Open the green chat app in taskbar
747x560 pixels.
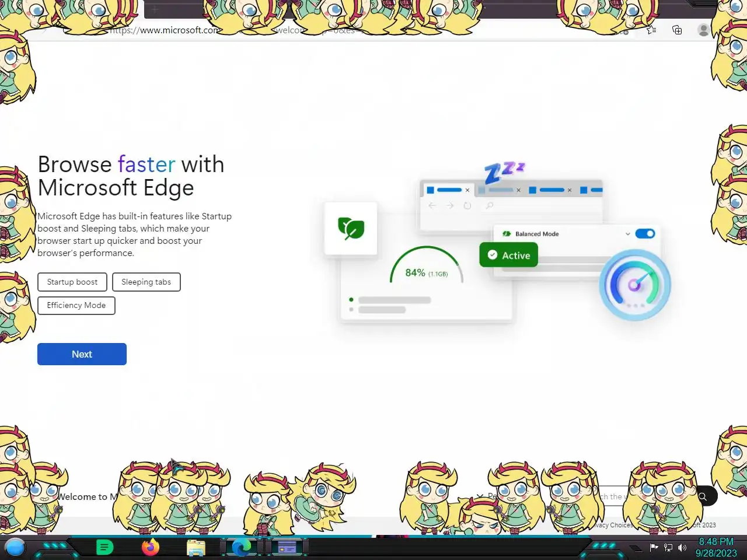104,547
